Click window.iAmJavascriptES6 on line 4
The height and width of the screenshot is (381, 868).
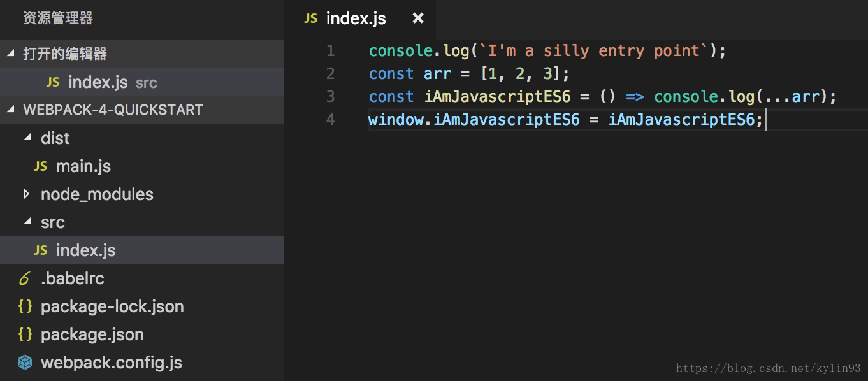pos(474,120)
